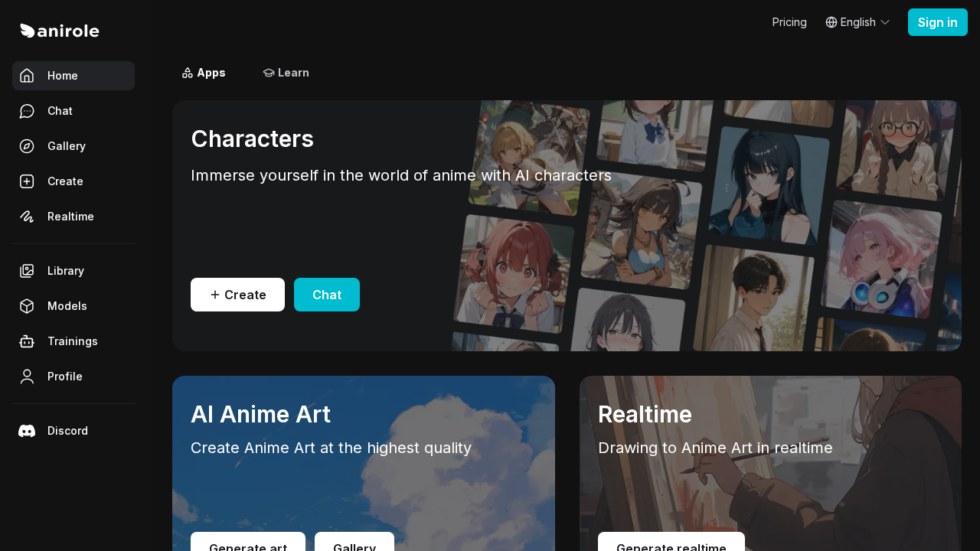Click the Create button in Characters banner
Screen dimensions: 980x551
237,295
